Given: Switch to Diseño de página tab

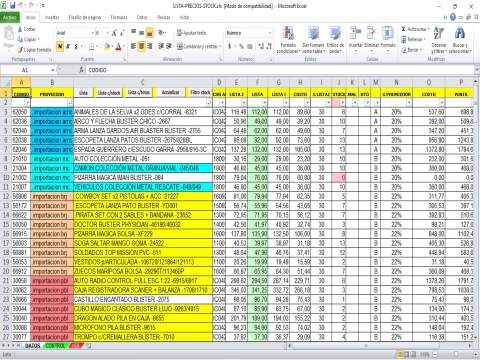Looking at the screenshot, I should pos(85,17).
